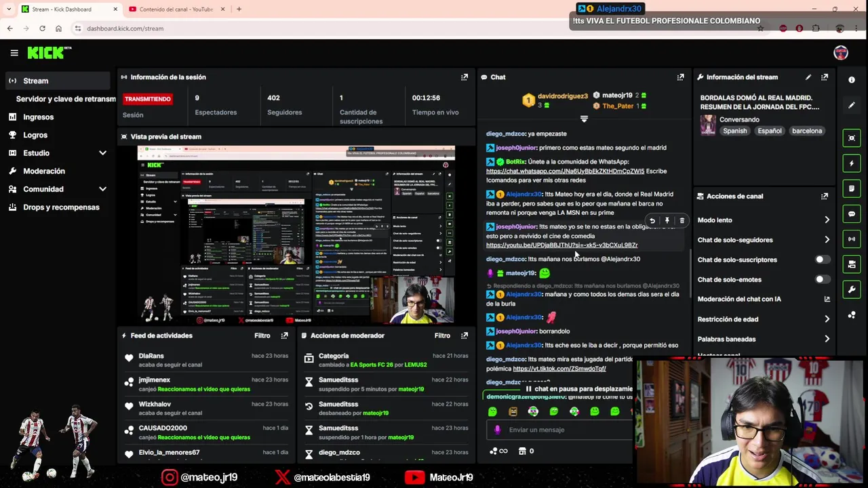Screen dimensions: 868x488
Task: Open external link icon for Moderación del chat con IA
Action: (827, 299)
